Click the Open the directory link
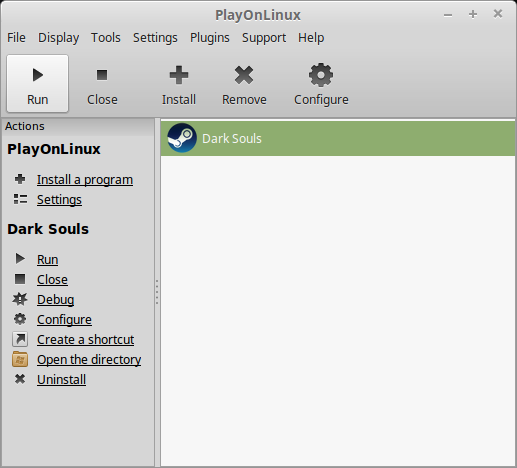 click(x=89, y=359)
